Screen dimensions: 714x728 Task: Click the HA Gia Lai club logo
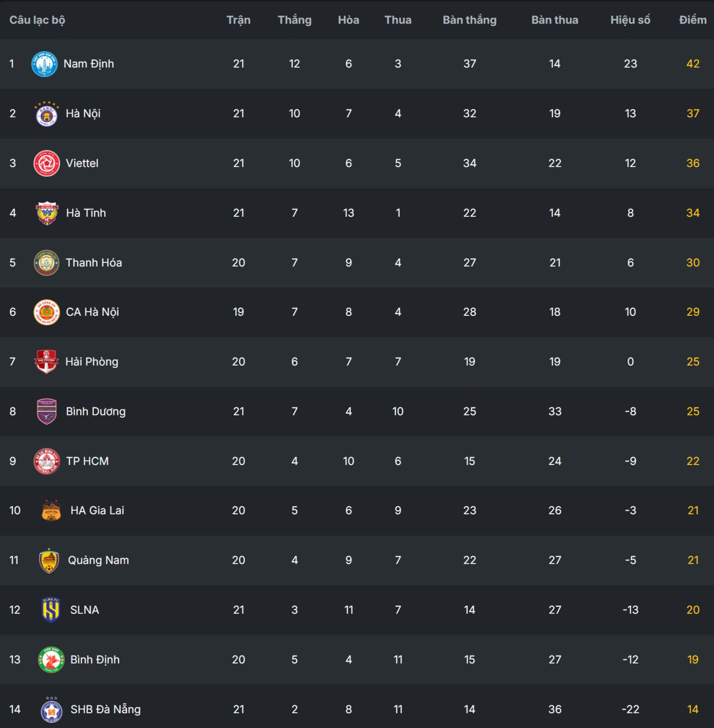pos(51,511)
